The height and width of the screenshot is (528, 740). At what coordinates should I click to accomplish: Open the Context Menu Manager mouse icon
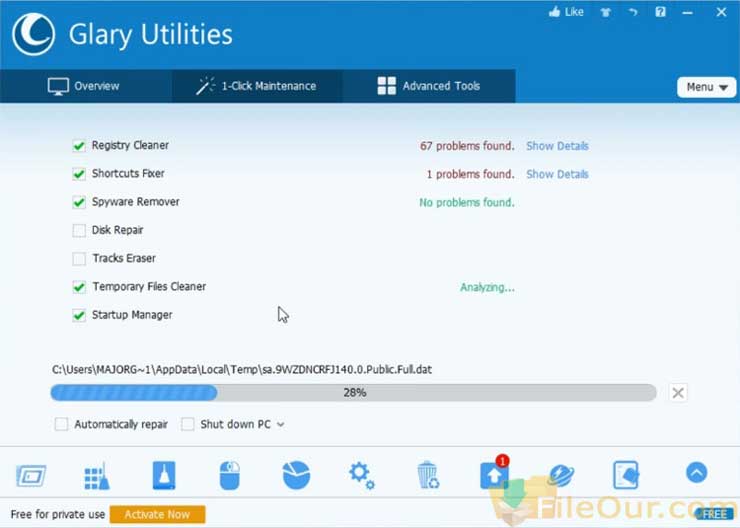tap(230, 475)
